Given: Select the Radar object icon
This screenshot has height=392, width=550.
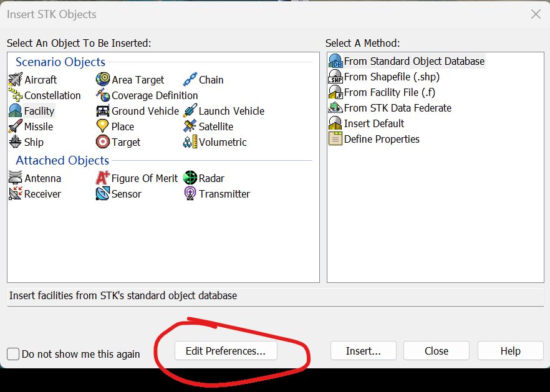Looking at the screenshot, I should pyautogui.click(x=190, y=178).
